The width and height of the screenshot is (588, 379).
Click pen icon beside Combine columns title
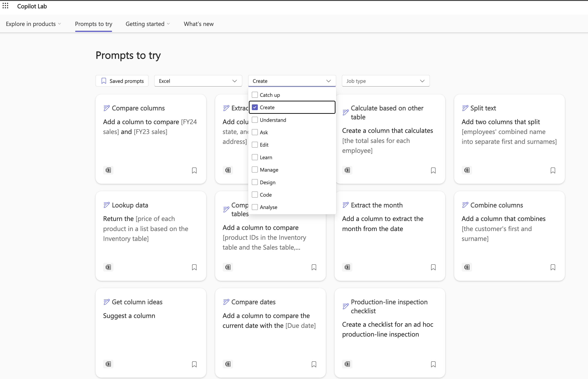(x=465, y=205)
